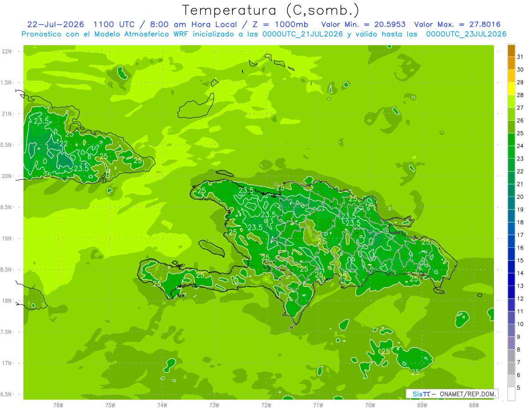Image resolution: width=532 pixels, height=411 pixels.
Task: Click the "72W" longitude axis label
Action: click(x=266, y=405)
